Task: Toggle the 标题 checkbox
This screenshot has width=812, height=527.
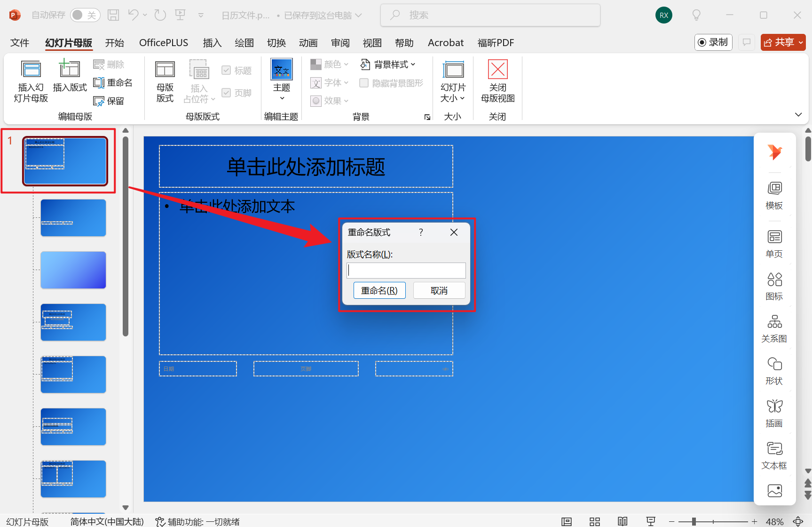Action: tap(226, 70)
